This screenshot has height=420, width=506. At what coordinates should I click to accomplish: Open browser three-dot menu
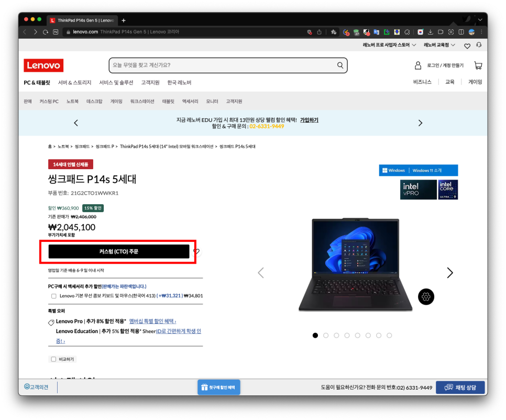tap(481, 32)
